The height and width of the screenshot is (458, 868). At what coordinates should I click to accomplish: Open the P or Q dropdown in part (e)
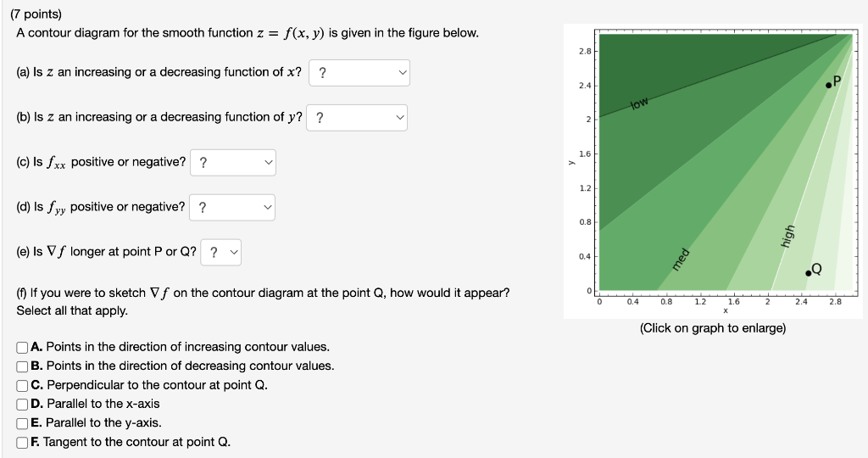pos(221,252)
